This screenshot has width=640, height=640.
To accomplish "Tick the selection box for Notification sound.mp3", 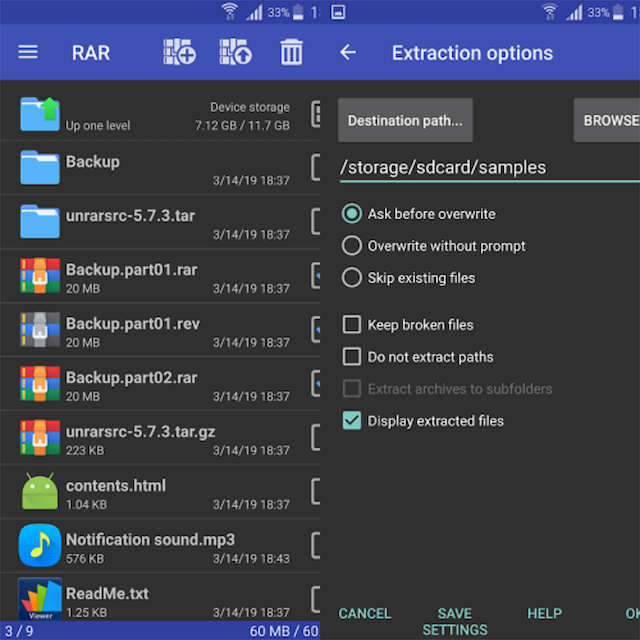I will click(316, 545).
